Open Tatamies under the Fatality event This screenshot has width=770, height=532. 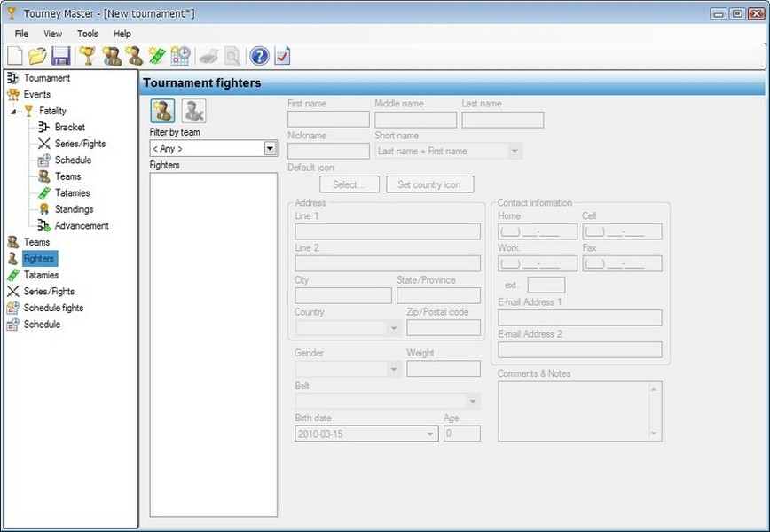pyautogui.click(x=72, y=193)
